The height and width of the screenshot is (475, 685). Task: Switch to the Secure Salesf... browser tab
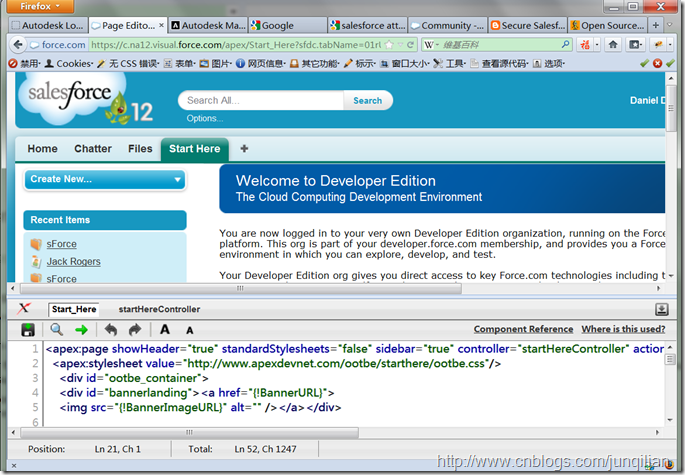click(x=528, y=25)
